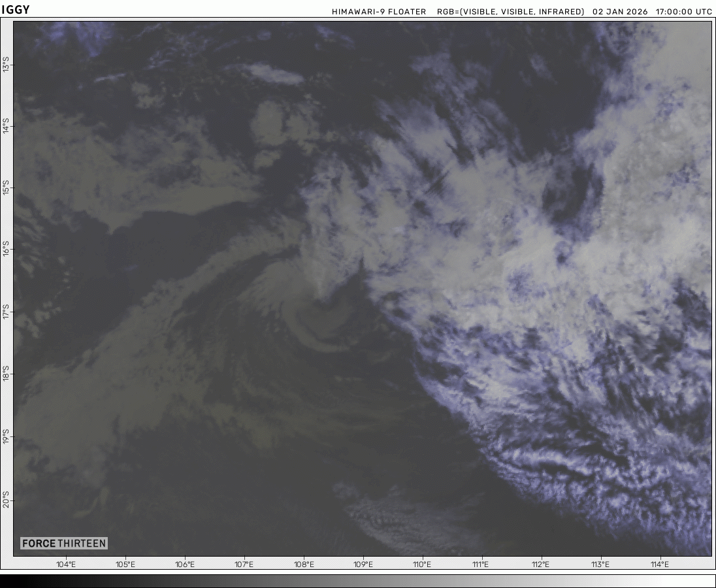This screenshot has height=588, width=716.
Task: Click the Force Thirteen watermark logo
Action: click(63, 543)
